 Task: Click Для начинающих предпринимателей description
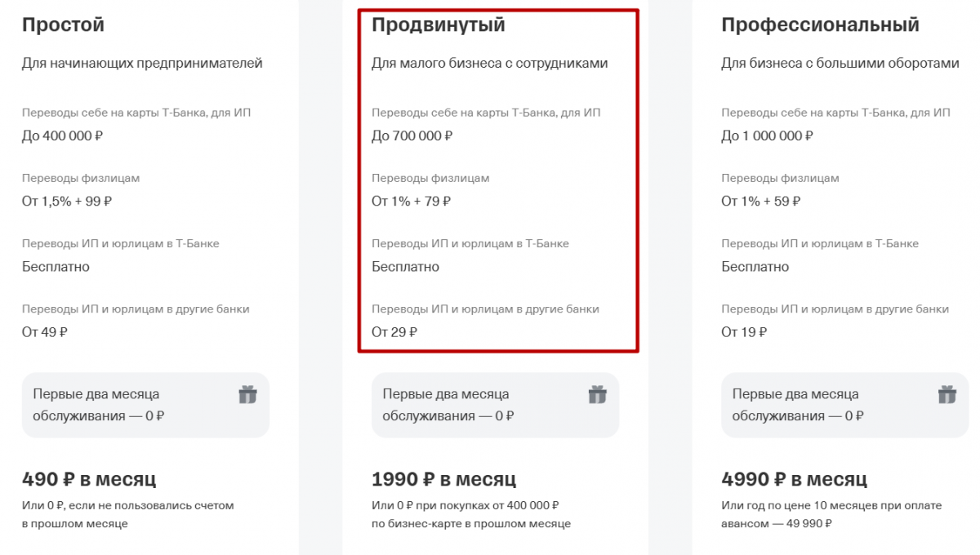point(142,63)
